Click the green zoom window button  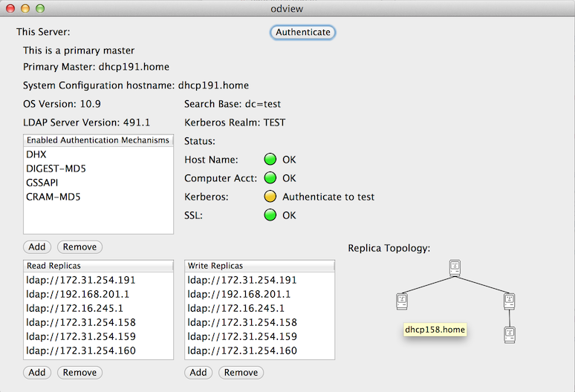[40, 9]
